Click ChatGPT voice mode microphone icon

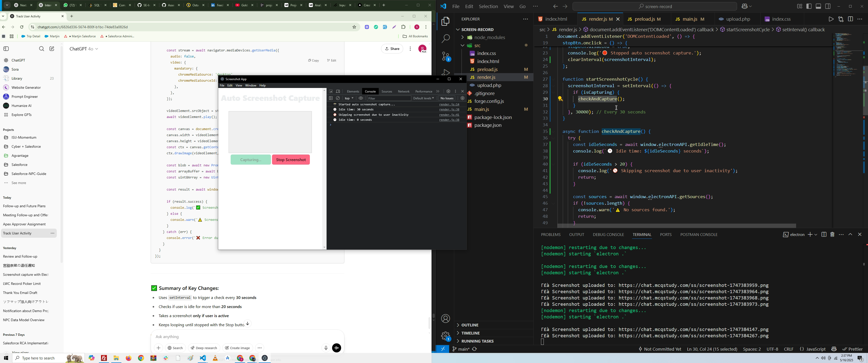pyautogui.click(x=325, y=348)
